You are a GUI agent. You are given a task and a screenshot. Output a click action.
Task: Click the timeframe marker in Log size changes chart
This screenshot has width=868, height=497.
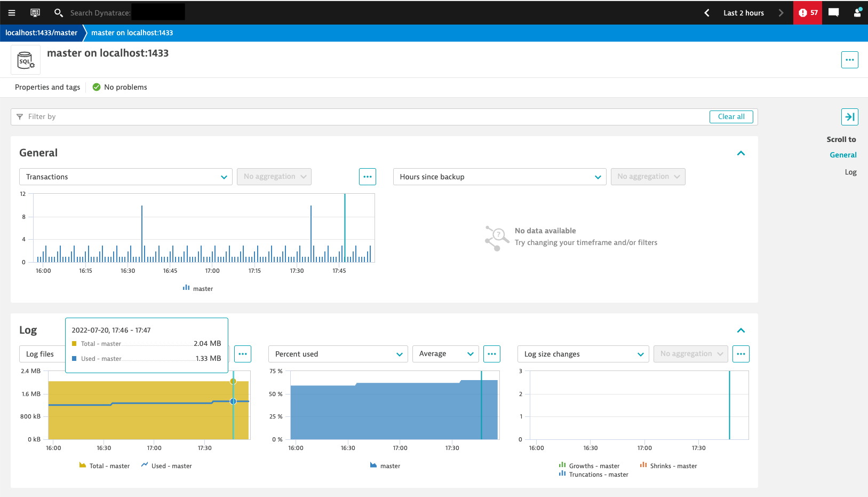729,406
